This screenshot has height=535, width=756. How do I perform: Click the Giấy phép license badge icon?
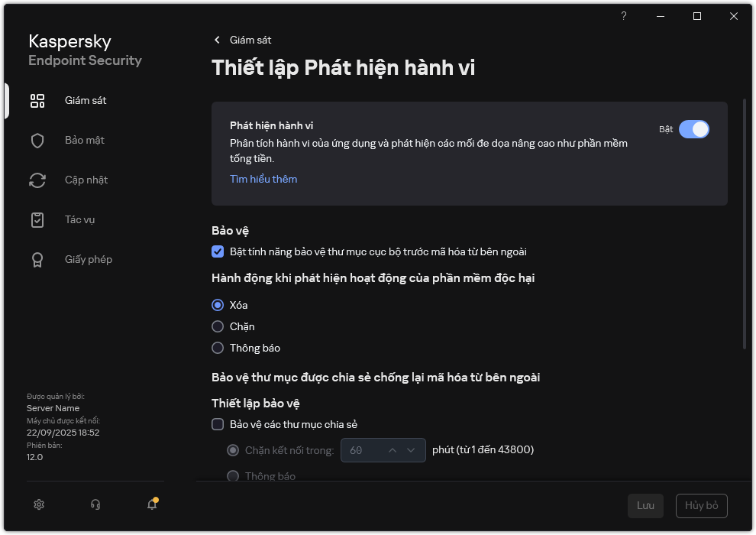tap(37, 260)
